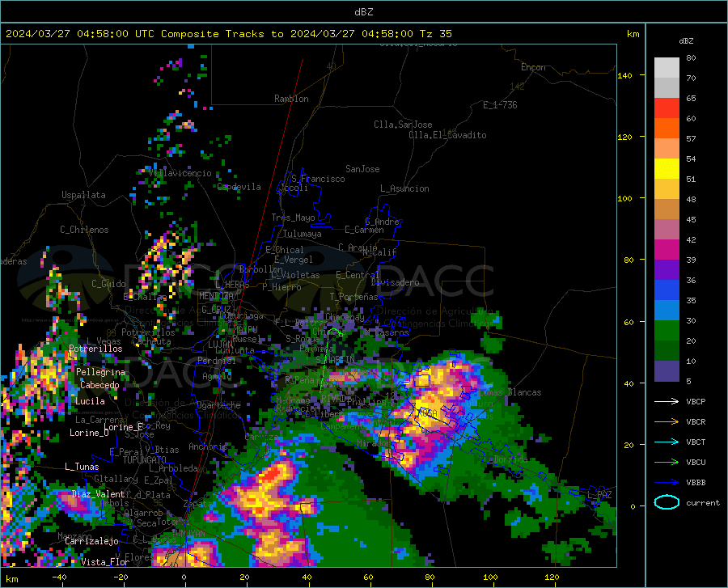Click the 'SanJose' map label
The height and width of the screenshot is (588, 728).
click(x=362, y=169)
